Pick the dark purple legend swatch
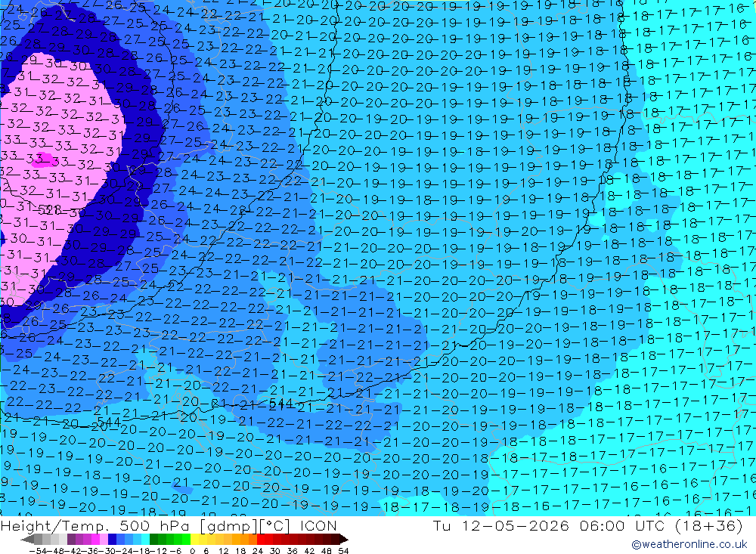The image size is (756, 554). [x=71, y=539]
